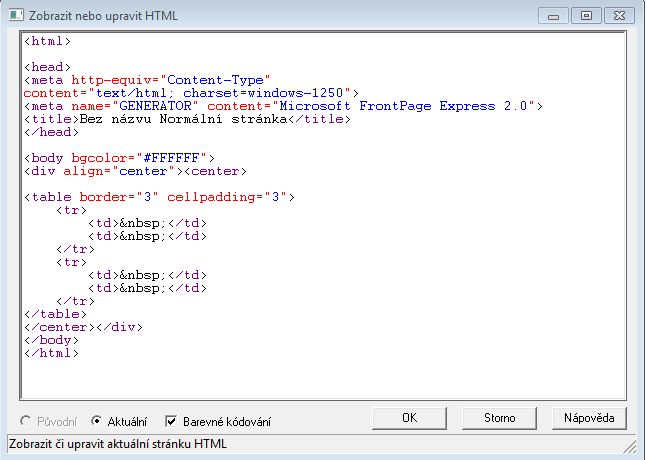The height and width of the screenshot is (460, 646).
Task: Click the closing </body> tag line
Action: point(51,340)
